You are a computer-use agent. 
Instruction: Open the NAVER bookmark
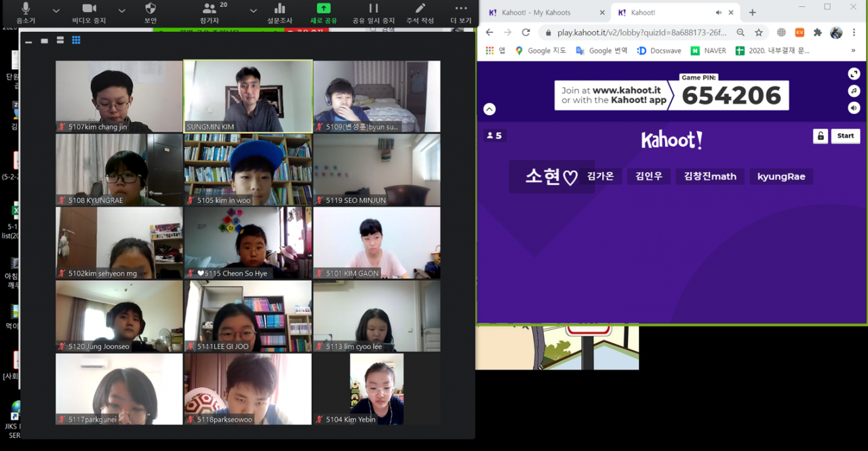(708, 50)
